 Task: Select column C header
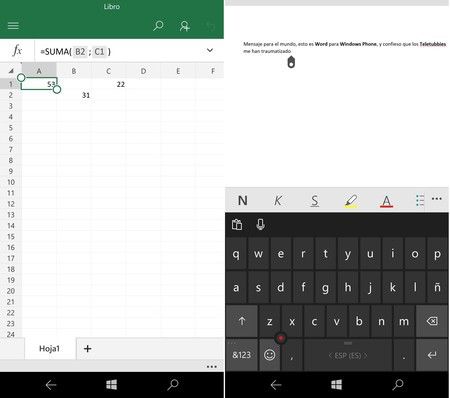(x=108, y=71)
